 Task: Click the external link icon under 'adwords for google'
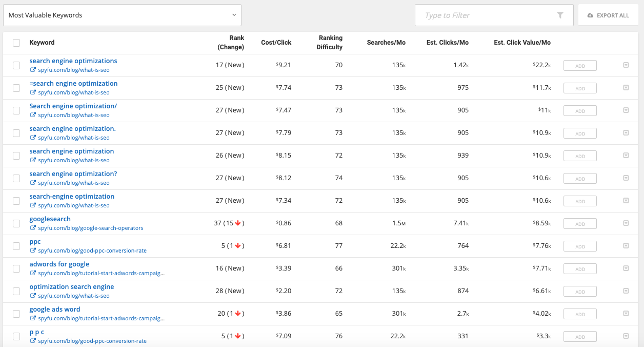click(33, 274)
